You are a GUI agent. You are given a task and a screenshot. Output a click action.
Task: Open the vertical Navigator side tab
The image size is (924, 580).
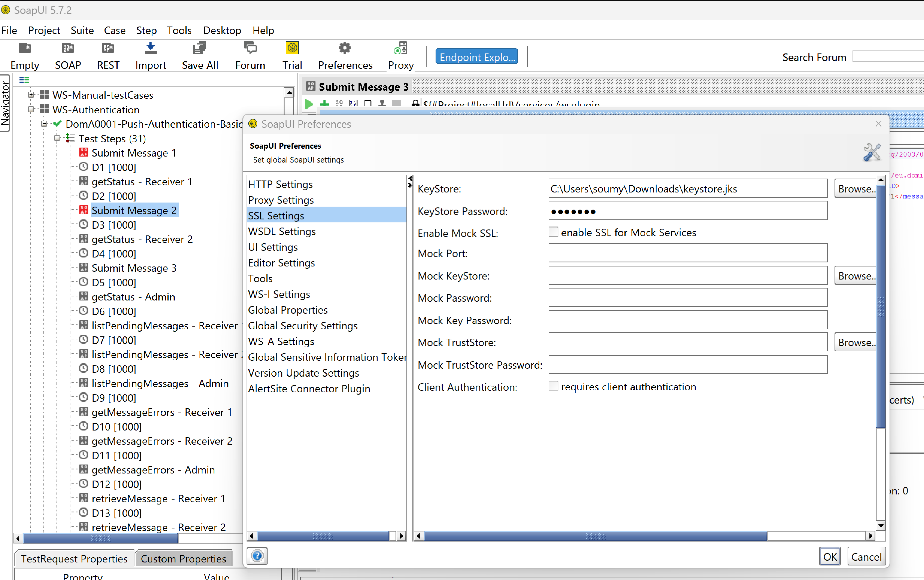5,103
